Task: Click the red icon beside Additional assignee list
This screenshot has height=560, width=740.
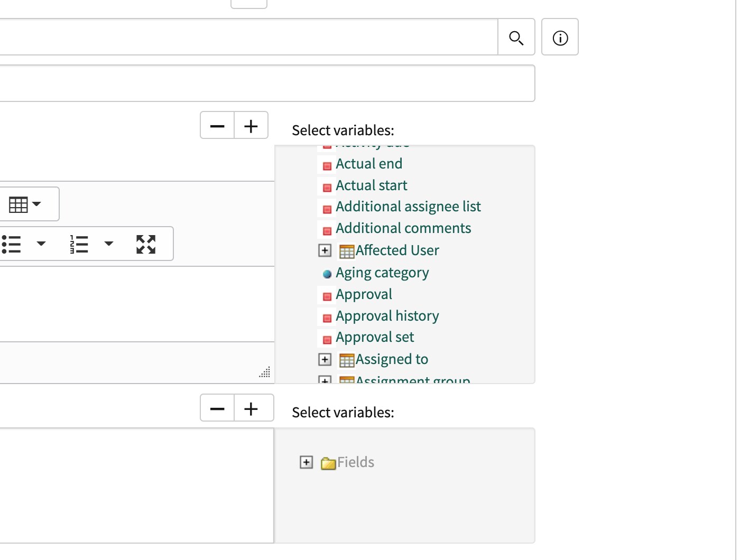Action: [327, 209]
